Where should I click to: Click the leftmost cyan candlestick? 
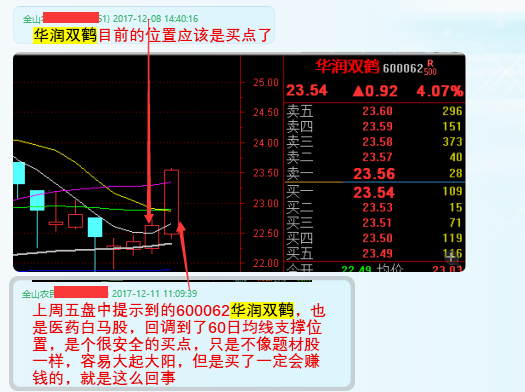[x=19, y=173]
